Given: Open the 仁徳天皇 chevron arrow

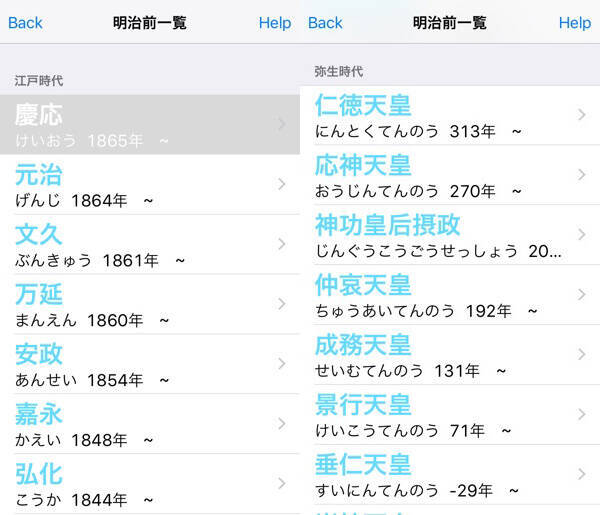Looking at the screenshot, I should (582, 115).
